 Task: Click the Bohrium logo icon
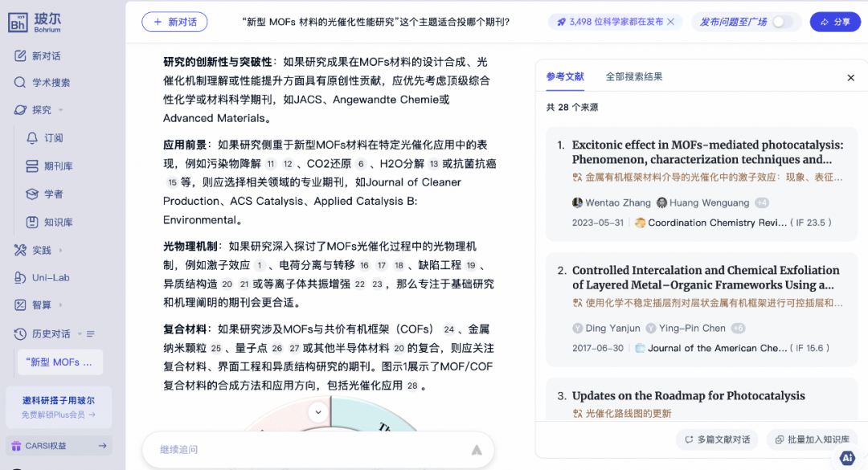18,22
